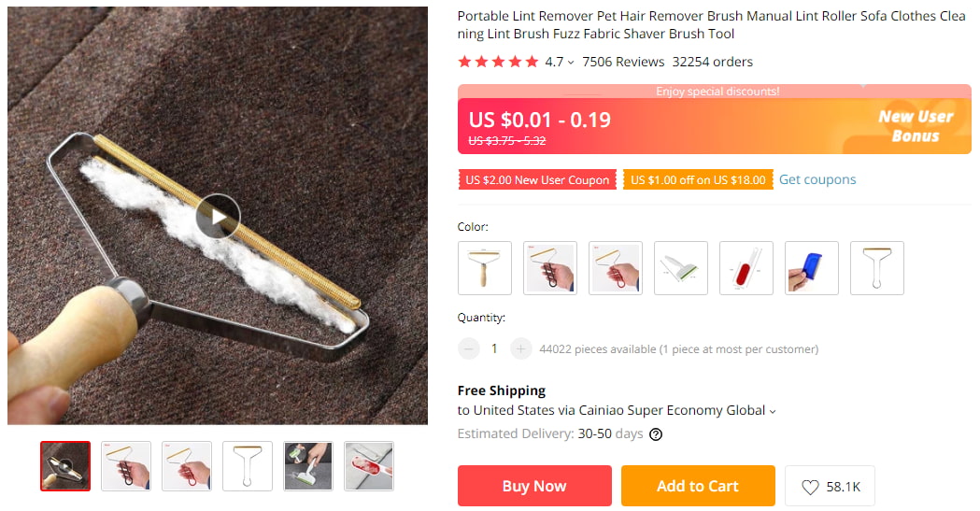Claim the US $2.00 New User Coupon
The height and width of the screenshot is (511, 980).
537,180
